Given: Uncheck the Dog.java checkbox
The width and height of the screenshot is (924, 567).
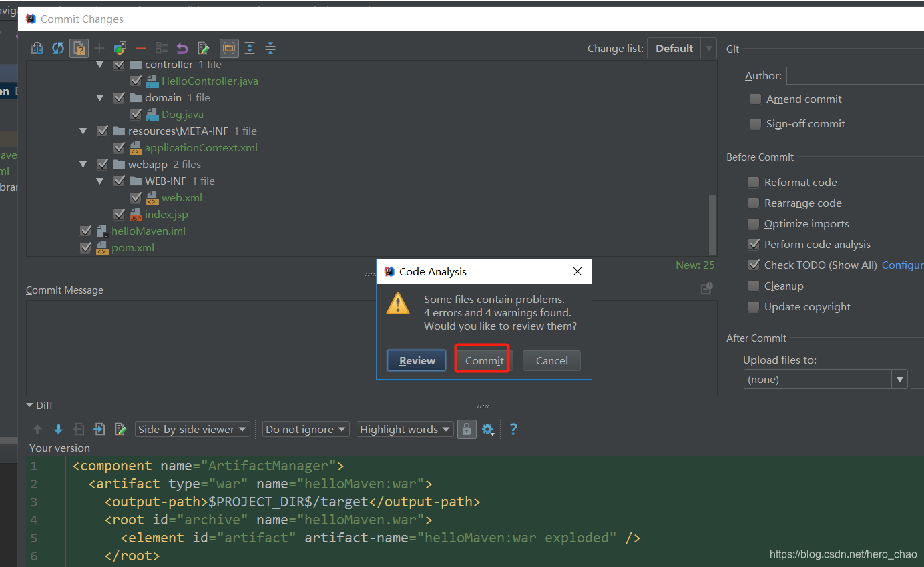Looking at the screenshot, I should (x=136, y=114).
